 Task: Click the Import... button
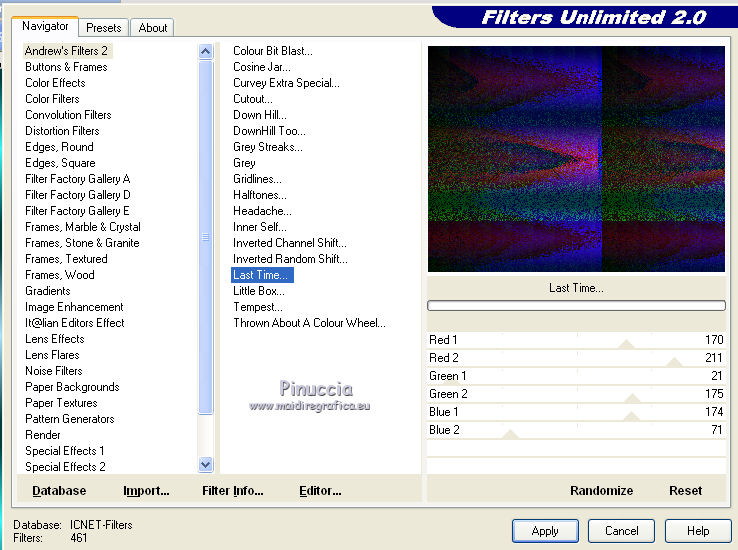(x=146, y=491)
